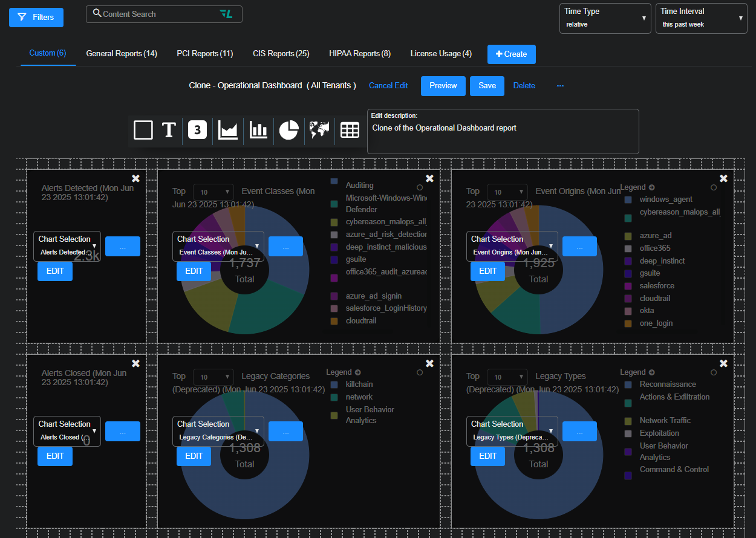756x538 pixels.
Task: Click Cancel Edit to discard changes
Action: click(x=388, y=86)
